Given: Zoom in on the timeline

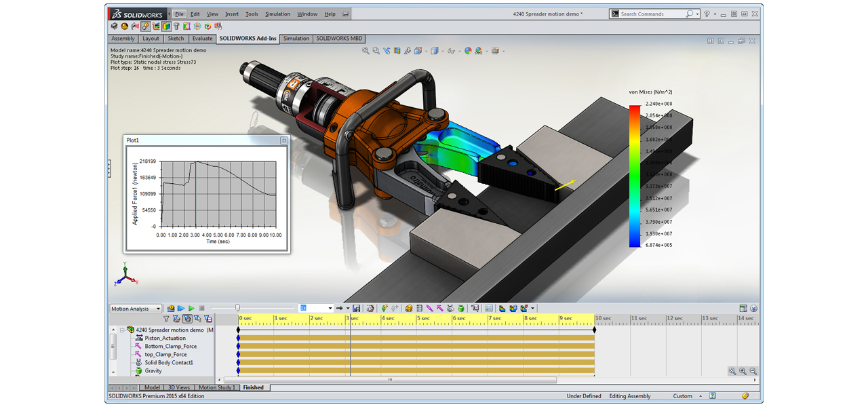Looking at the screenshot, I should pyautogui.click(x=743, y=371).
